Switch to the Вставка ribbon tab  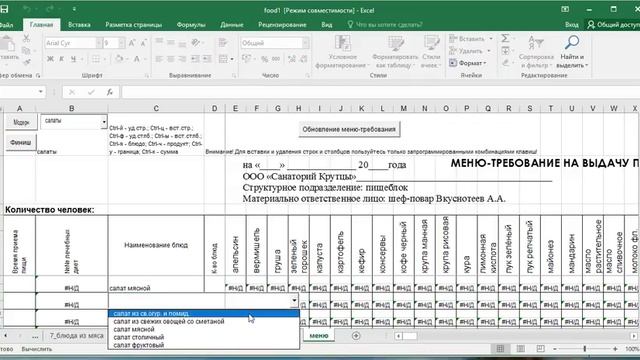pyautogui.click(x=79, y=24)
